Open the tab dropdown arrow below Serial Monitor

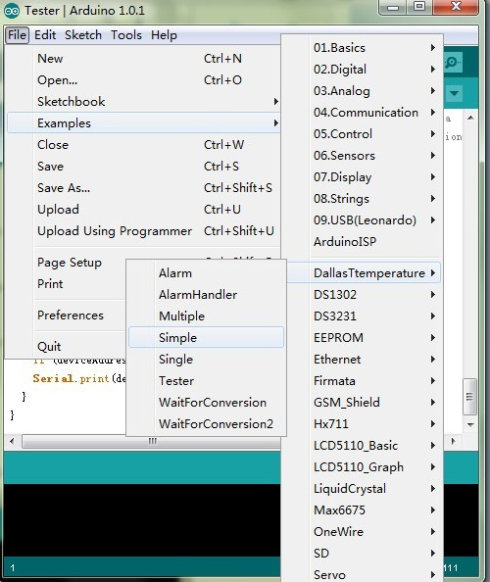pyautogui.click(x=454, y=93)
